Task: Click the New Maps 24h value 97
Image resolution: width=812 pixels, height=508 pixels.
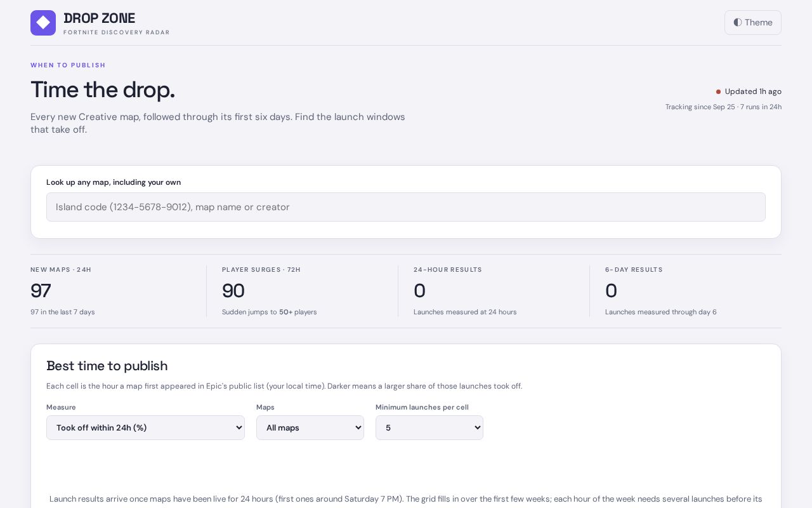Action: point(41,291)
